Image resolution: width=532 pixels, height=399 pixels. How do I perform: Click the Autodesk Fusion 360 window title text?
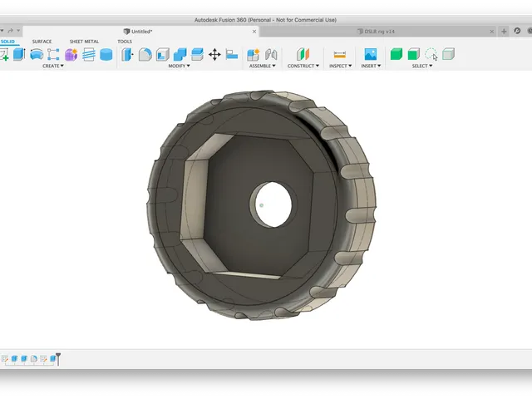point(265,20)
